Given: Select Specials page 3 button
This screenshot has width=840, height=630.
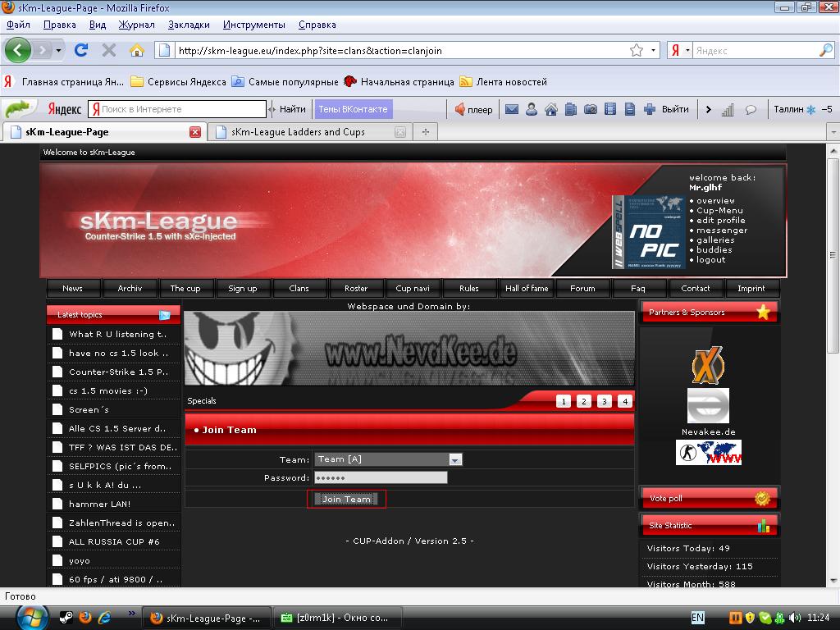Looking at the screenshot, I should (x=605, y=401).
